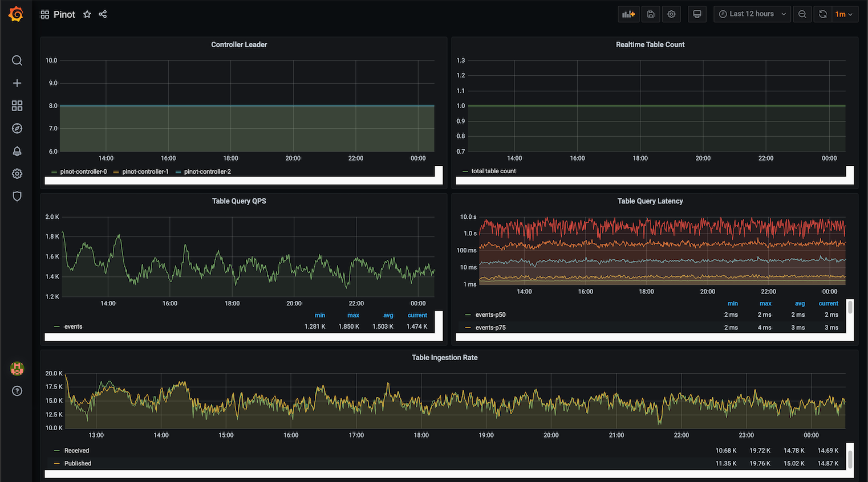The height and width of the screenshot is (482, 868).
Task: Open the Dashboards menu in sidebar
Action: (x=17, y=106)
